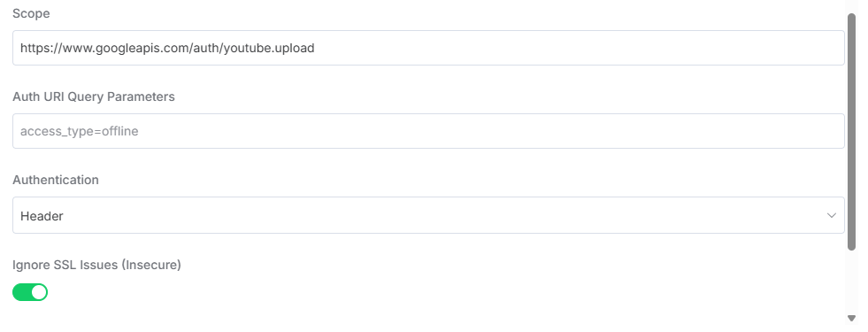Screen dimensions: 868x332
Task: Focus the Scope input field
Action: 428,48
